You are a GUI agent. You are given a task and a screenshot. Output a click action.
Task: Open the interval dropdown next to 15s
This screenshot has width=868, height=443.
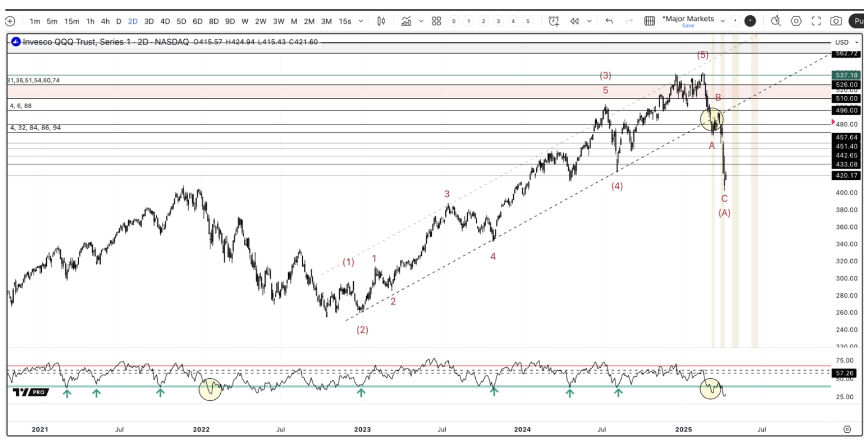coord(360,21)
